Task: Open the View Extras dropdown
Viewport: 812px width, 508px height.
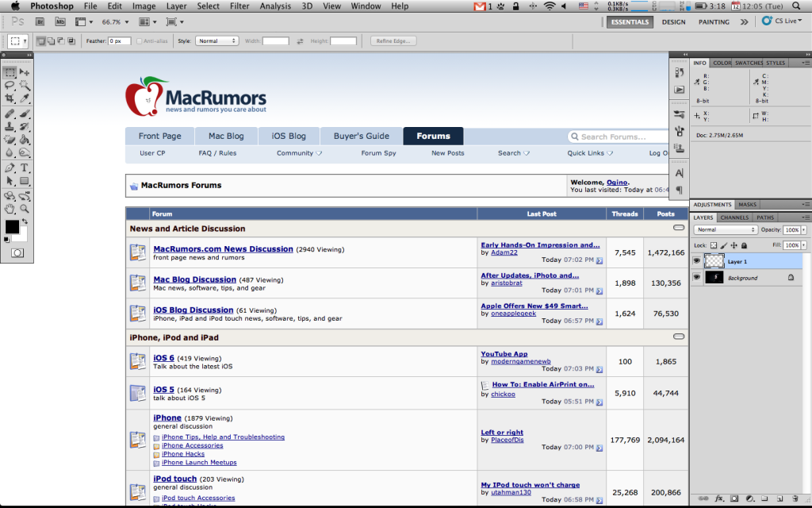Action: coord(84,21)
